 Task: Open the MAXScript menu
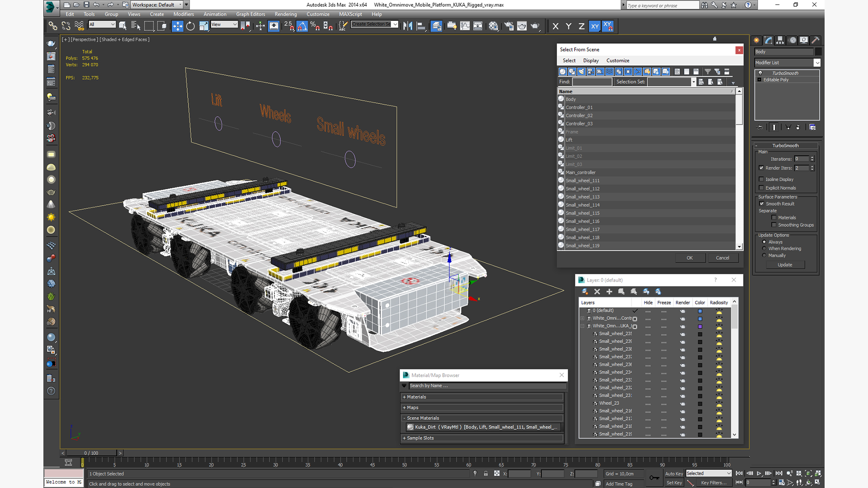[350, 14]
